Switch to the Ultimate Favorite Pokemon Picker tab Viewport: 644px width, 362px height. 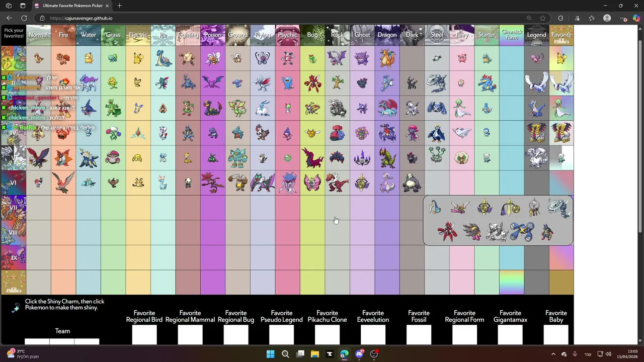[71, 6]
